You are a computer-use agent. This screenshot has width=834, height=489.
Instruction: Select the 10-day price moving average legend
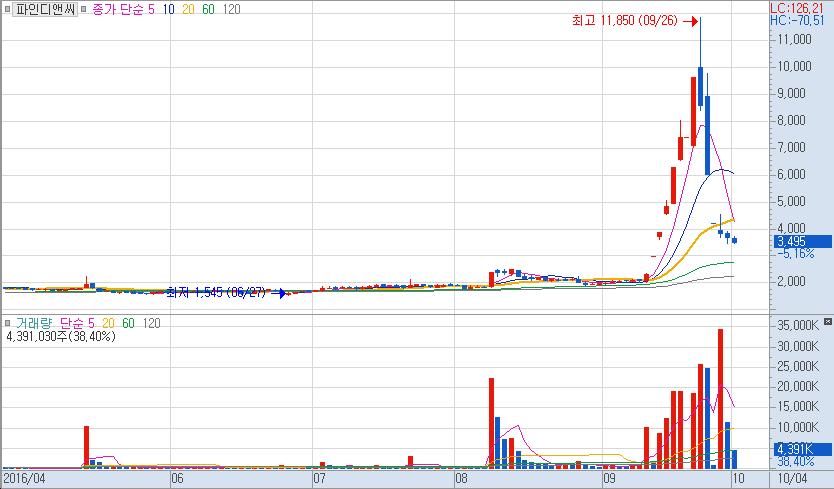(x=169, y=9)
